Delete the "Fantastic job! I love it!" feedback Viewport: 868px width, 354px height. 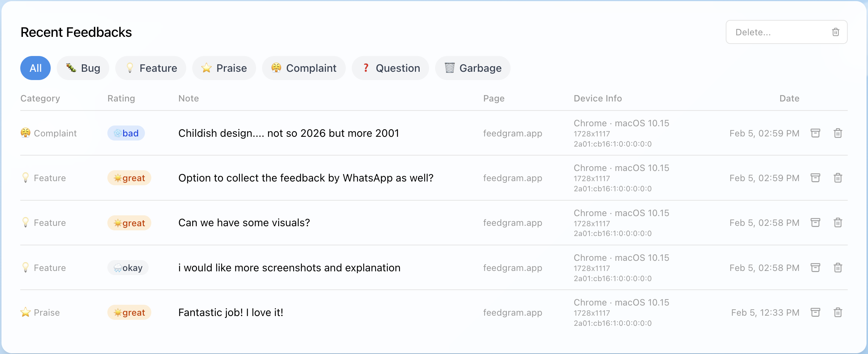pyautogui.click(x=838, y=312)
